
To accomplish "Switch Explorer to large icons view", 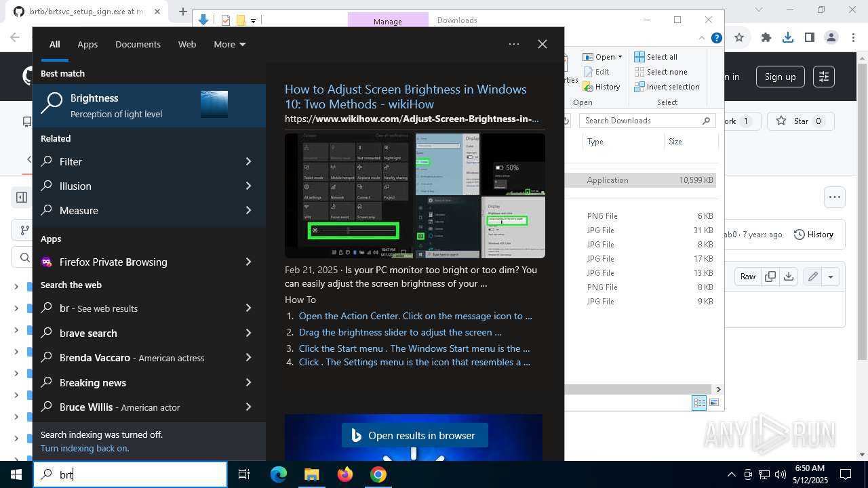I will [713, 403].
